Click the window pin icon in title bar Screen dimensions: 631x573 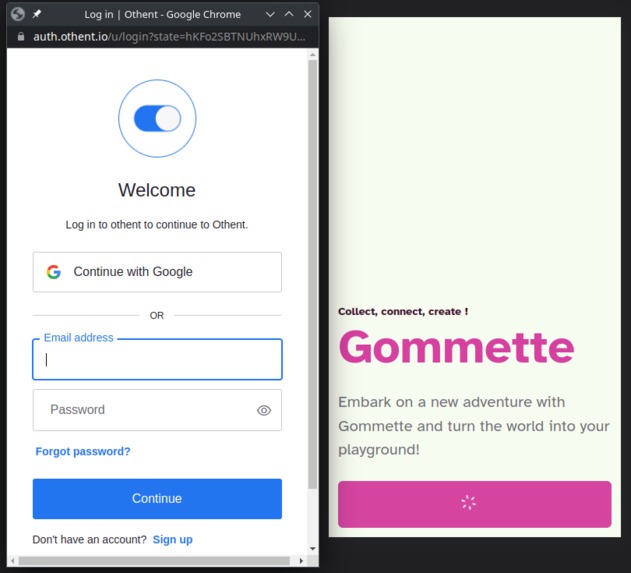37,14
